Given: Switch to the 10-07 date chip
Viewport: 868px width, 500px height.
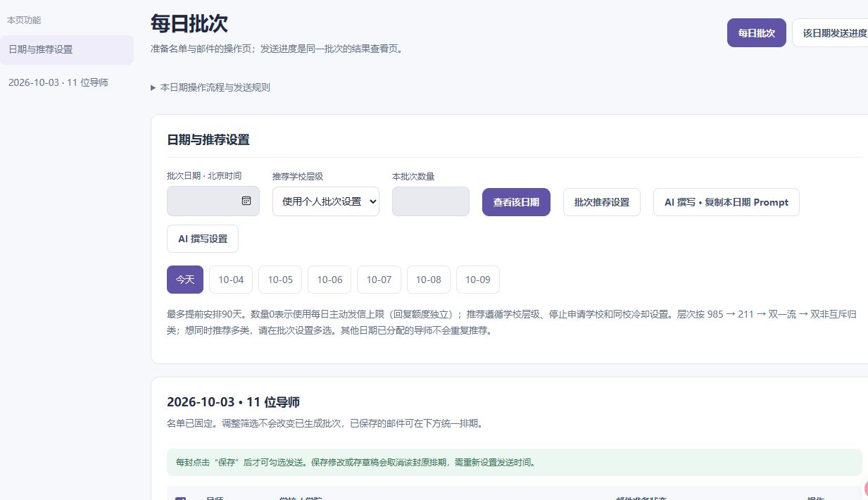Looking at the screenshot, I should (379, 280).
